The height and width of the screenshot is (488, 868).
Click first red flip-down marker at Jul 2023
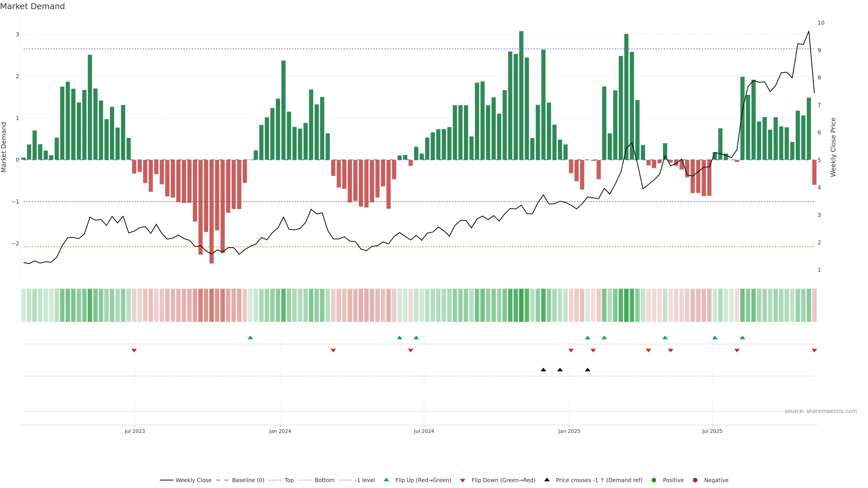(x=134, y=351)
